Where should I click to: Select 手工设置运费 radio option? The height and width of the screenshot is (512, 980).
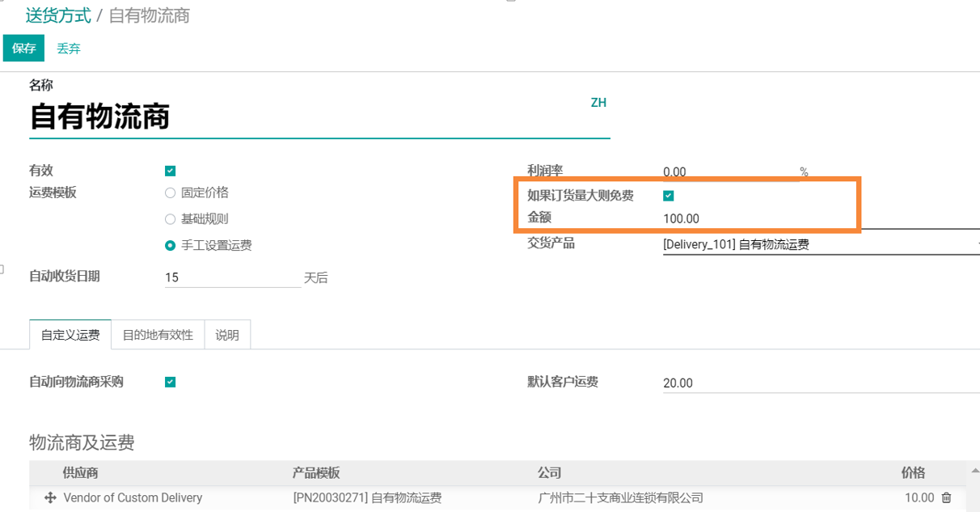coord(170,246)
